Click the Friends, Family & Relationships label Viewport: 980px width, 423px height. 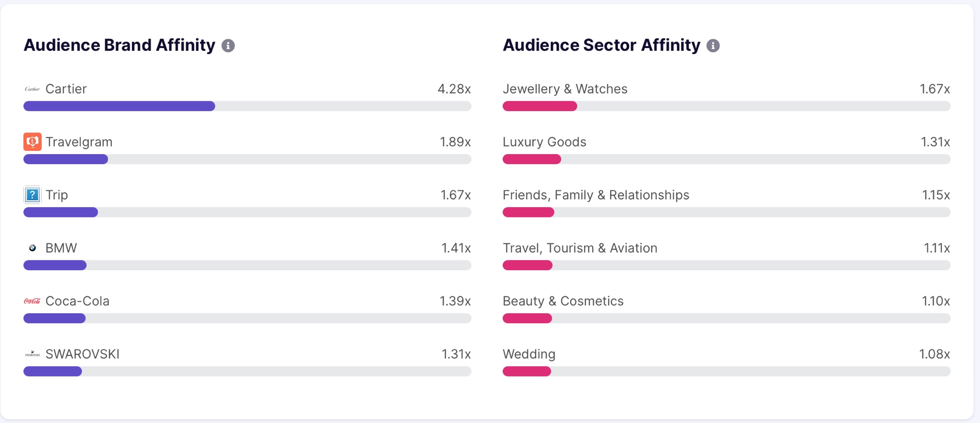click(596, 195)
